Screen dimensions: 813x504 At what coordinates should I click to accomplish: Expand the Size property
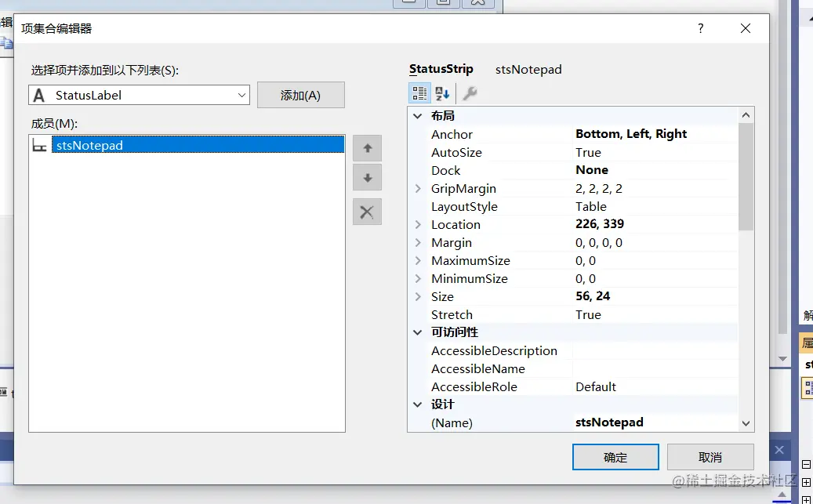pos(418,296)
